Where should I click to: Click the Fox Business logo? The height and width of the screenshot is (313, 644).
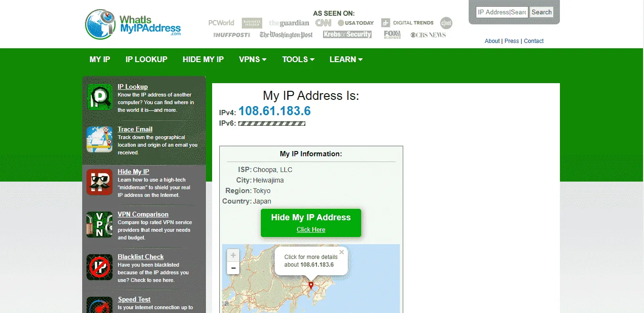tap(392, 34)
